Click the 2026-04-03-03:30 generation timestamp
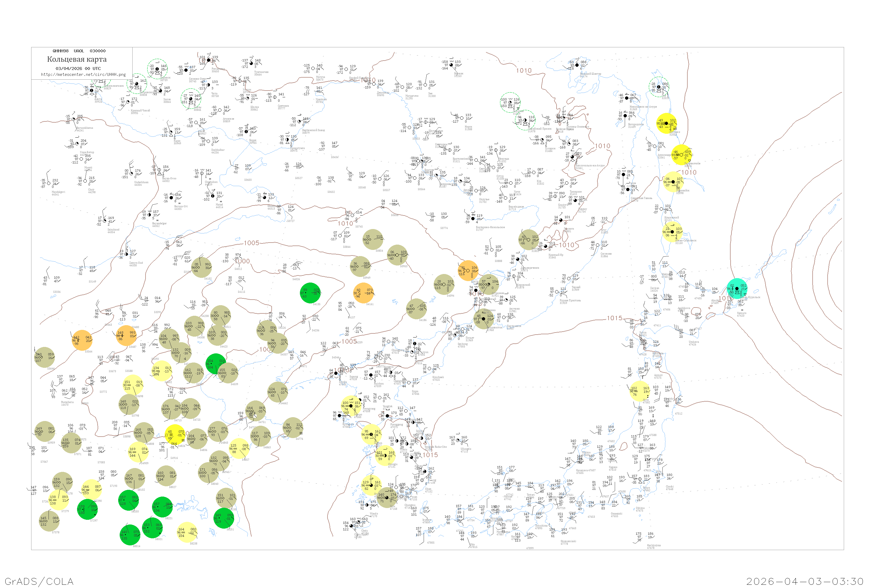882x588 pixels. [x=805, y=581]
